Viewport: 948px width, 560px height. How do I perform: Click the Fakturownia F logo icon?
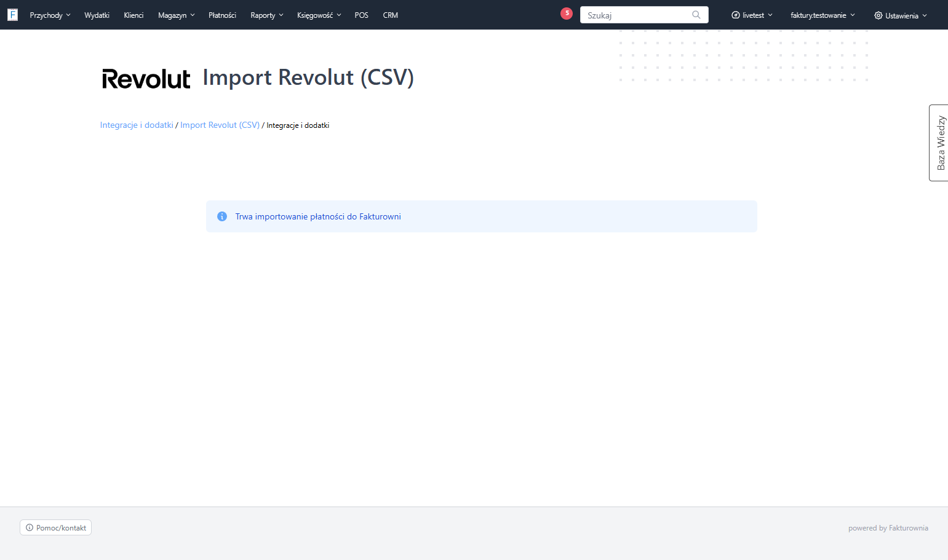(12, 15)
